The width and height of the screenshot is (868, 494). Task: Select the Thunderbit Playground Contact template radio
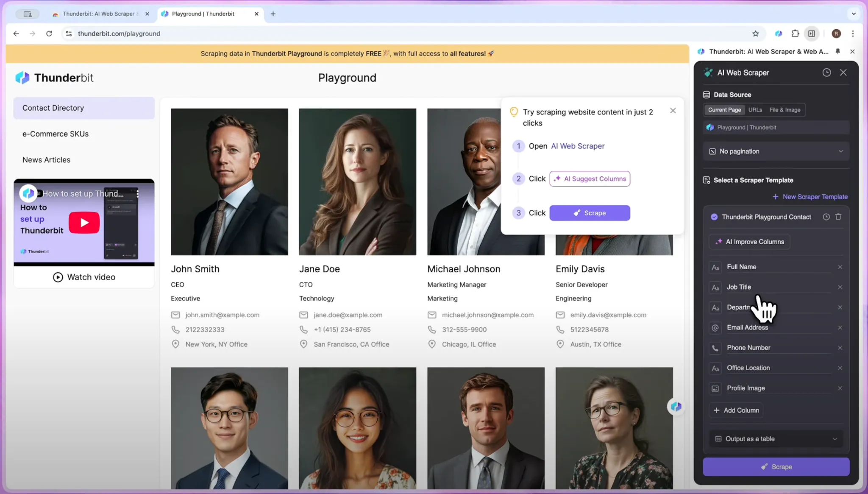(714, 217)
